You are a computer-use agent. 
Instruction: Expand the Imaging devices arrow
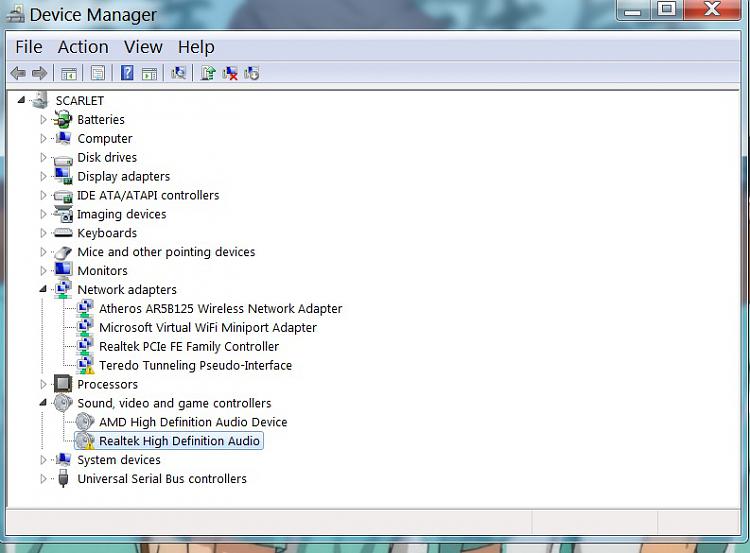click(x=43, y=214)
